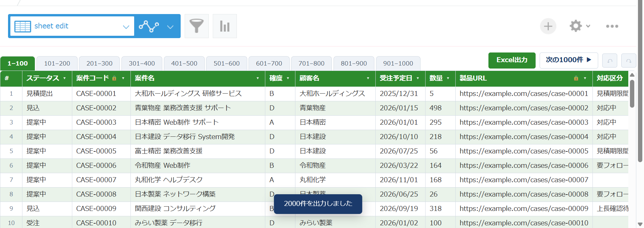Click the undo arrow button
The width and height of the screenshot is (644, 228).
tap(610, 61)
